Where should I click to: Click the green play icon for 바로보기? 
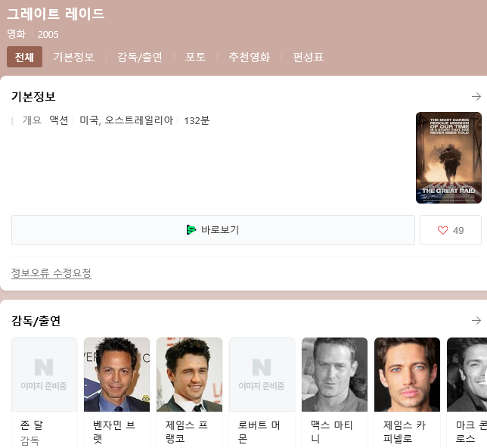click(191, 230)
